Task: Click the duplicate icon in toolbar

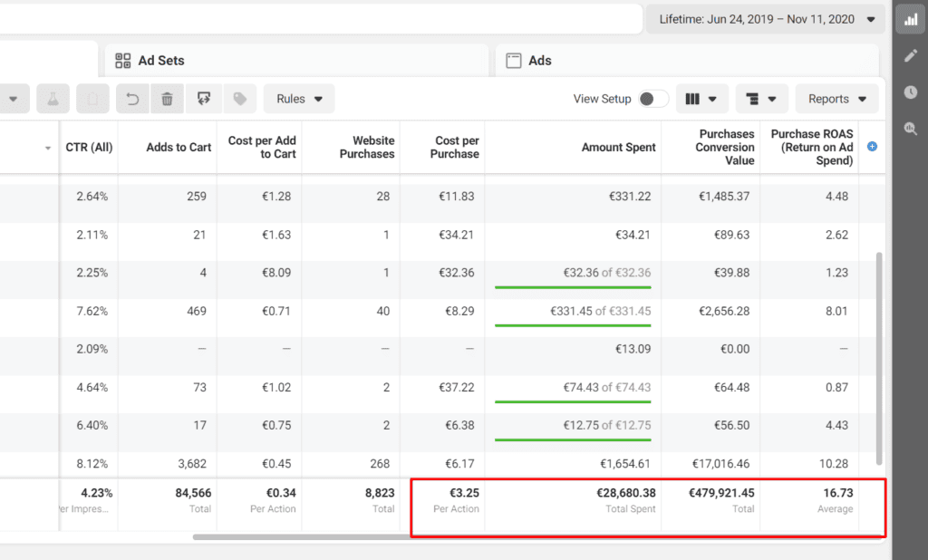Action: (x=93, y=99)
